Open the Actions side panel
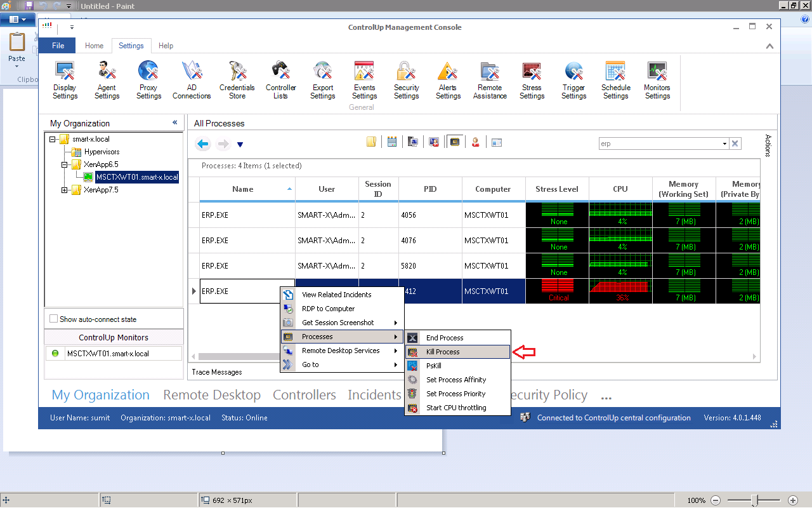Image resolution: width=812 pixels, height=508 pixels. [x=768, y=145]
